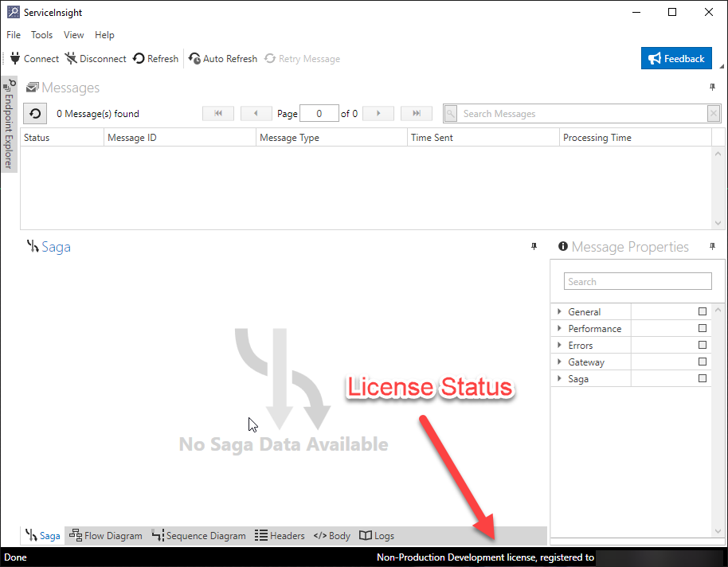Click the '0 Message(s) found' label
Viewport: 728px width, 567px height.
tap(98, 114)
